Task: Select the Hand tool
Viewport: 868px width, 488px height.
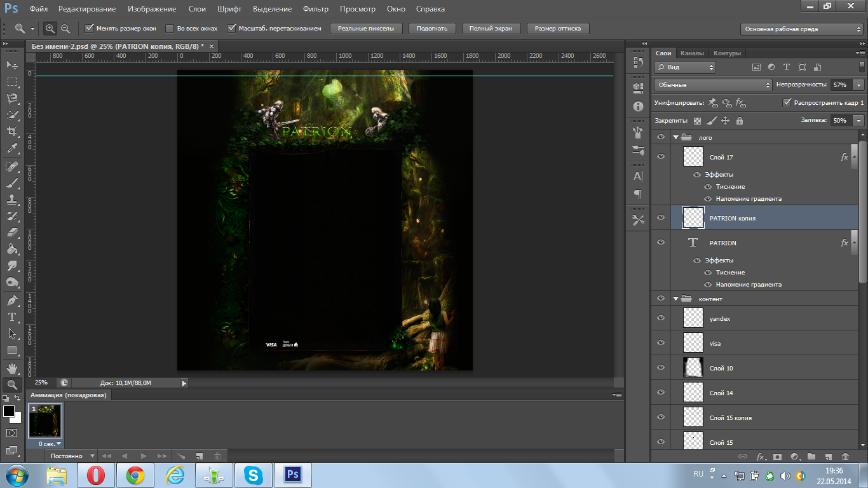Action: pyautogui.click(x=12, y=368)
